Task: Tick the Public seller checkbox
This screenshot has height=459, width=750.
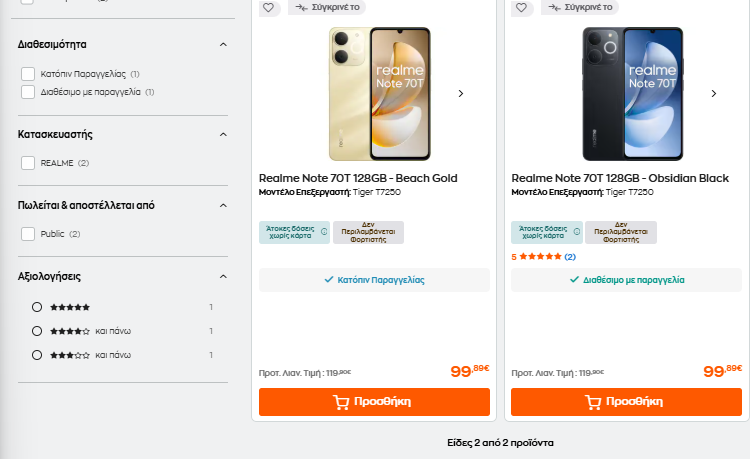Action: click(28, 234)
